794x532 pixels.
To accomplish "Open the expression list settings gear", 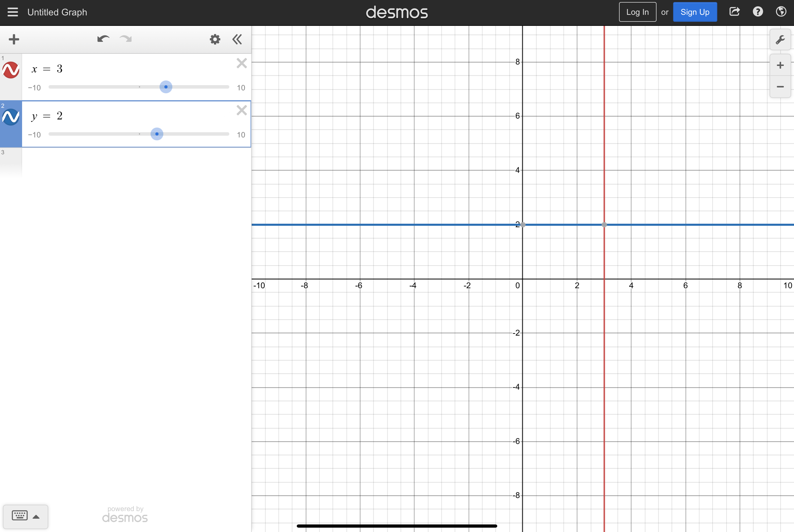I will pyautogui.click(x=215, y=39).
